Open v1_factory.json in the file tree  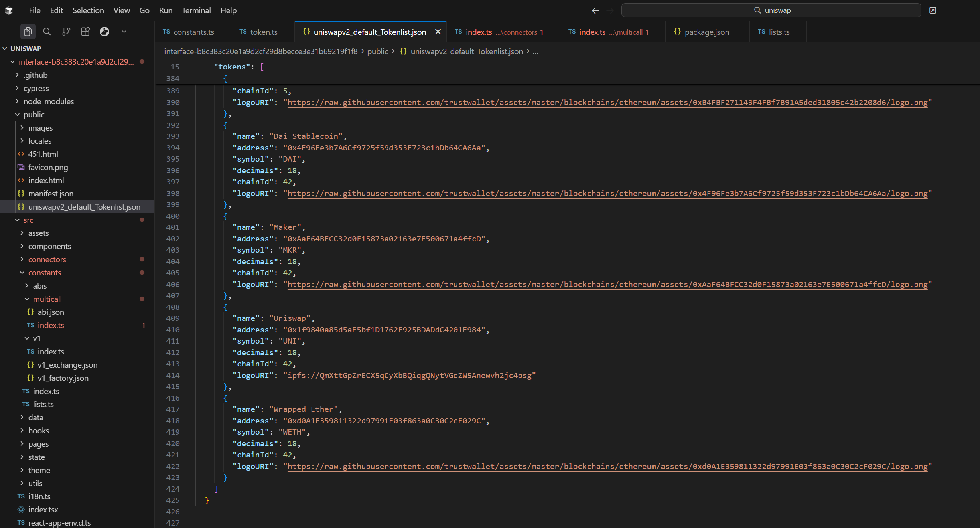point(63,378)
